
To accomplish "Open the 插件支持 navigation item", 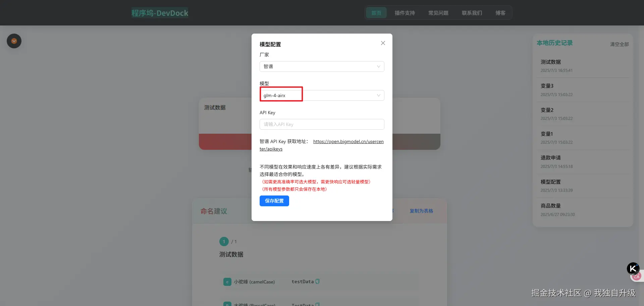I will 405,13.
